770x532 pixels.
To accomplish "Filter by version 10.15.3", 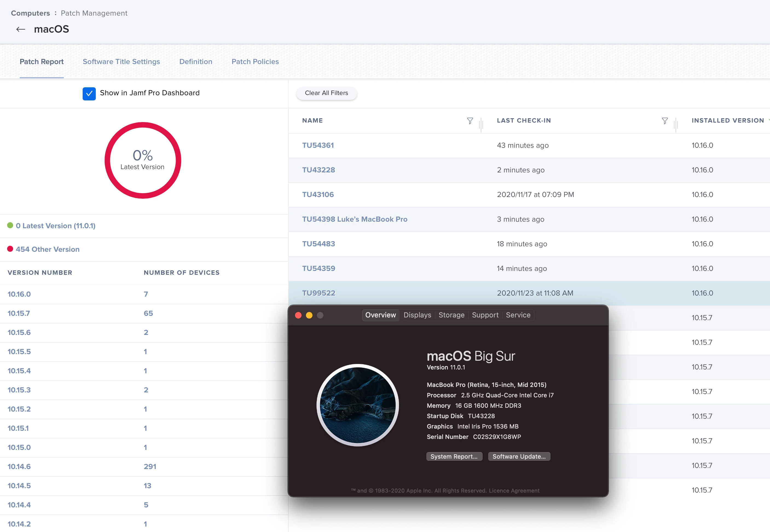I will [x=19, y=390].
